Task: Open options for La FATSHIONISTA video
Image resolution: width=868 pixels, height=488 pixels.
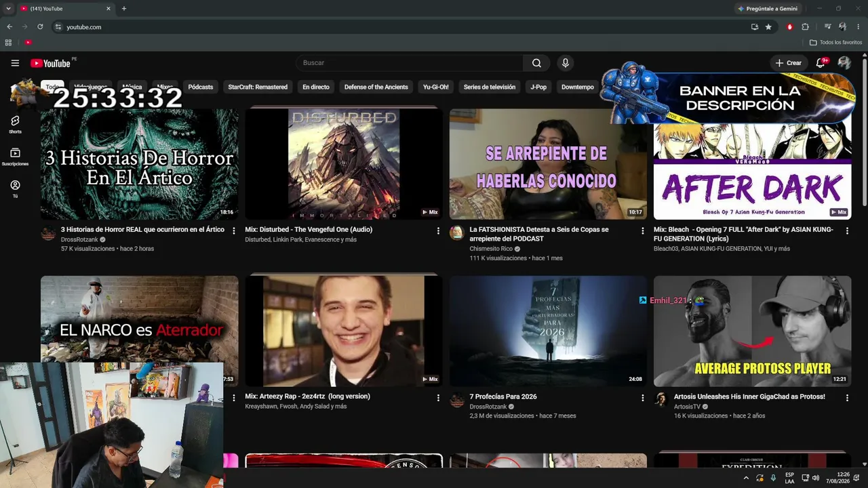Action: [643, 231]
